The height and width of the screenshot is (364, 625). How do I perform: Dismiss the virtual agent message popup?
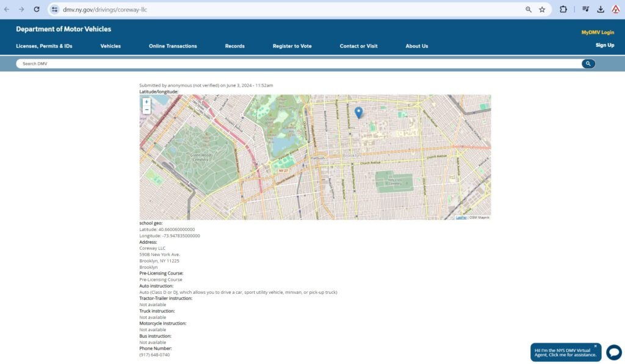click(596, 346)
